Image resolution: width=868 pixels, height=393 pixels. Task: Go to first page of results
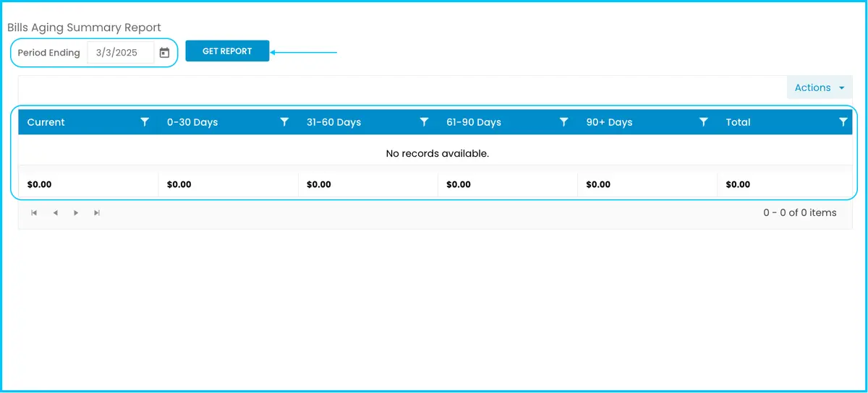tap(34, 213)
